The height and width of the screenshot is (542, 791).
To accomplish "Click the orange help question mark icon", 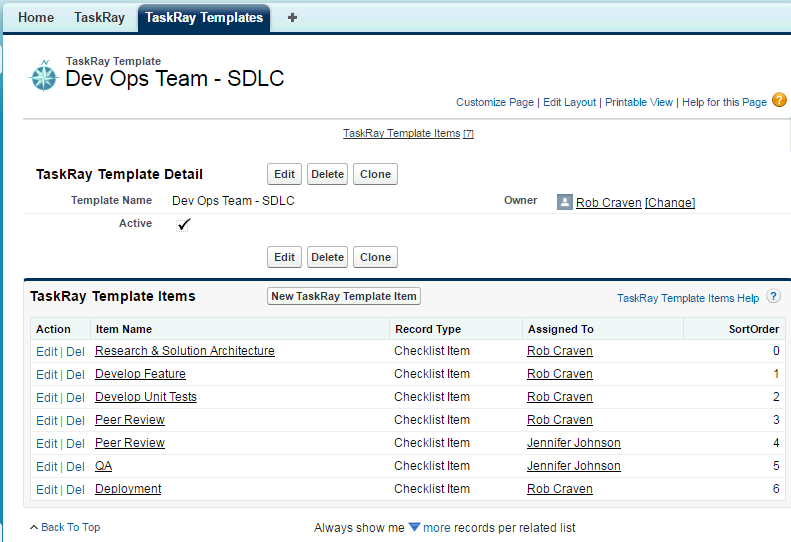I will click(779, 100).
